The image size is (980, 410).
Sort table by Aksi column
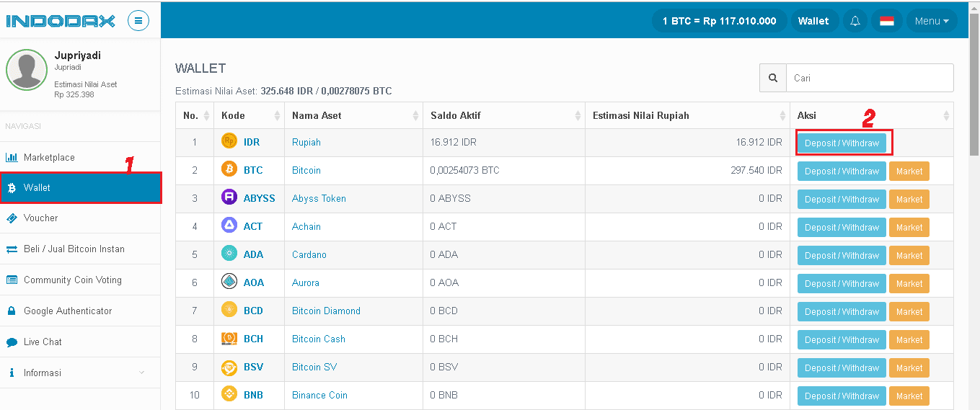[872, 115]
